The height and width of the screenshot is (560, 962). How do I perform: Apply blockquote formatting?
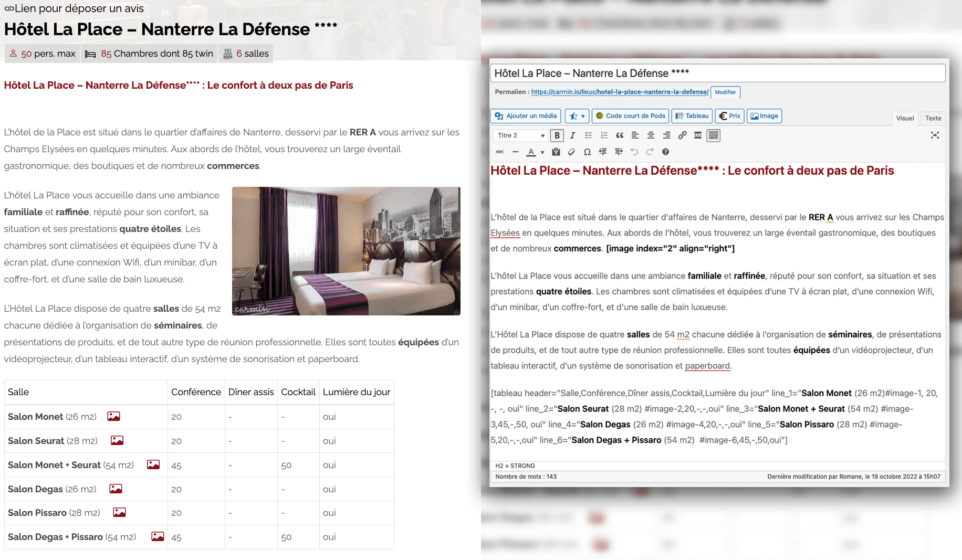620,135
